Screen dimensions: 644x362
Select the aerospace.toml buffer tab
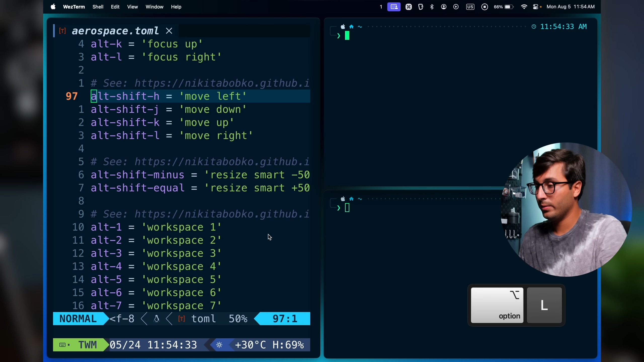[115, 31]
